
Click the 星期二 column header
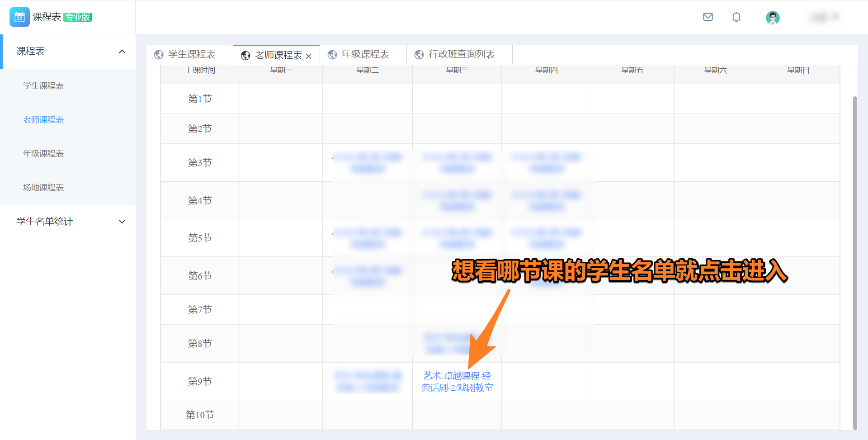(x=368, y=71)
